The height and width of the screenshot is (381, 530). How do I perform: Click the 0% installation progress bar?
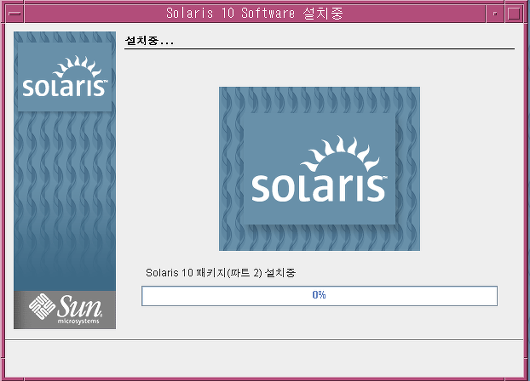click(x=319, y=296)
